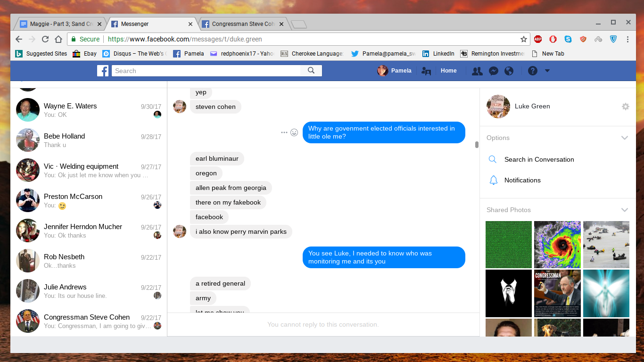This screenshot has width=644, height=362.
Task: Open a new browser tab
Action: (299, 24)
